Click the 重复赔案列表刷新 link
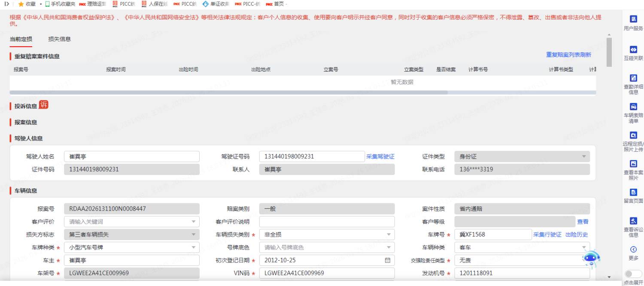This screenshot has height=286, width=644. (x=568, y=55)
